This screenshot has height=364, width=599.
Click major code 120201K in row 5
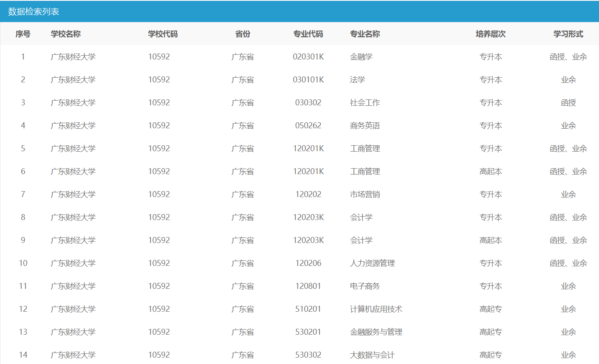pyautogui.click(x=308, y=149)
